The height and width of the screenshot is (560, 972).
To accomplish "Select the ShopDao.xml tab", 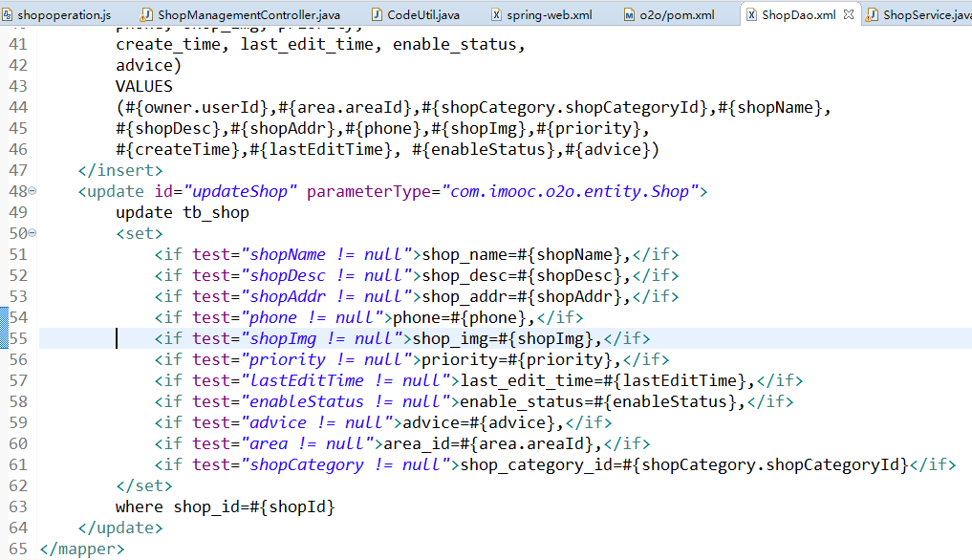I will 798,14.
